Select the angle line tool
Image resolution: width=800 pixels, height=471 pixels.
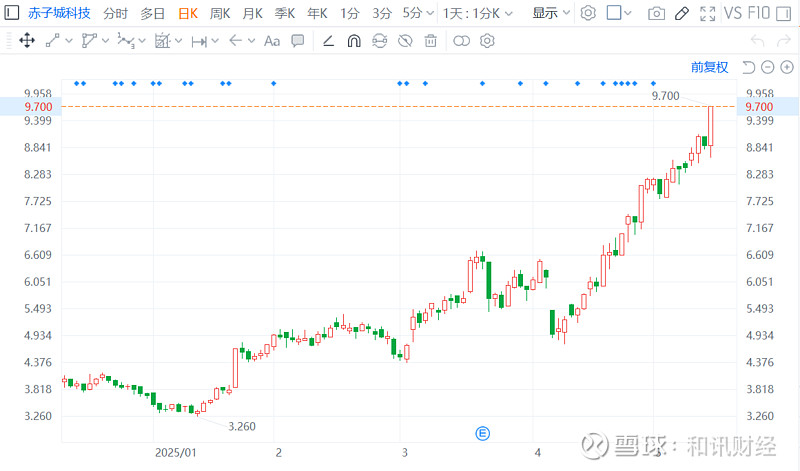328,41
